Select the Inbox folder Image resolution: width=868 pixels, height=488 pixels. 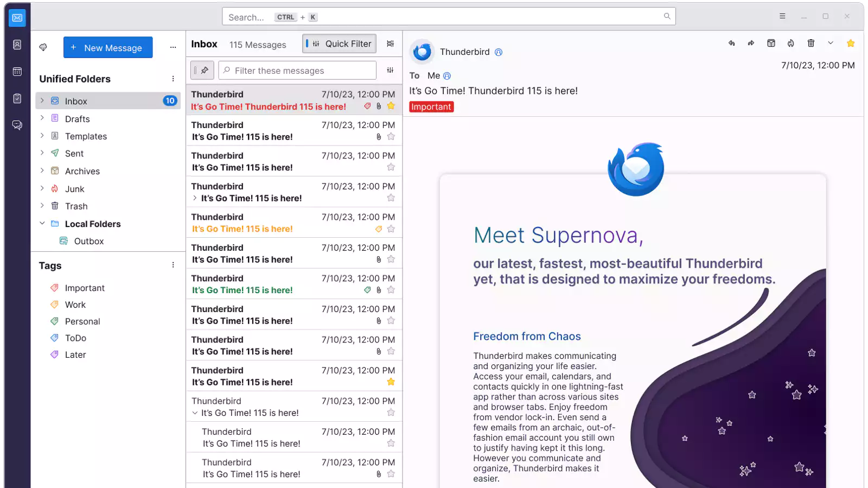(x=107, y=101)
